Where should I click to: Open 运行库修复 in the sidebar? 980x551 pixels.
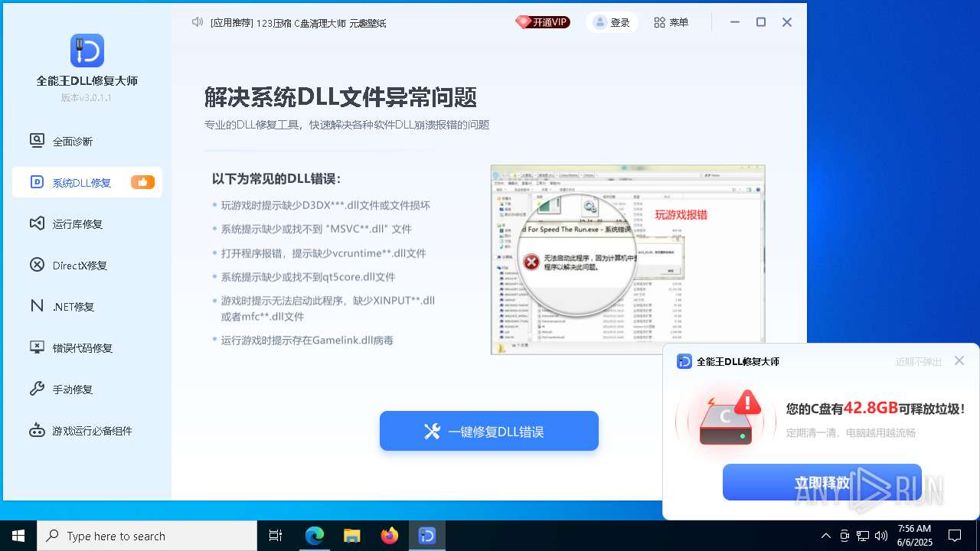pyautogui.click(x=87, y=223)
